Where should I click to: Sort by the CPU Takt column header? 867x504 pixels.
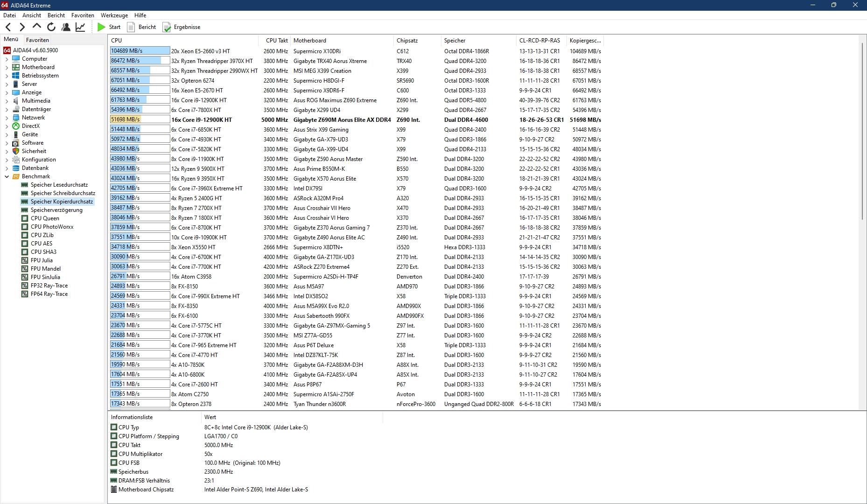(274, 41)
